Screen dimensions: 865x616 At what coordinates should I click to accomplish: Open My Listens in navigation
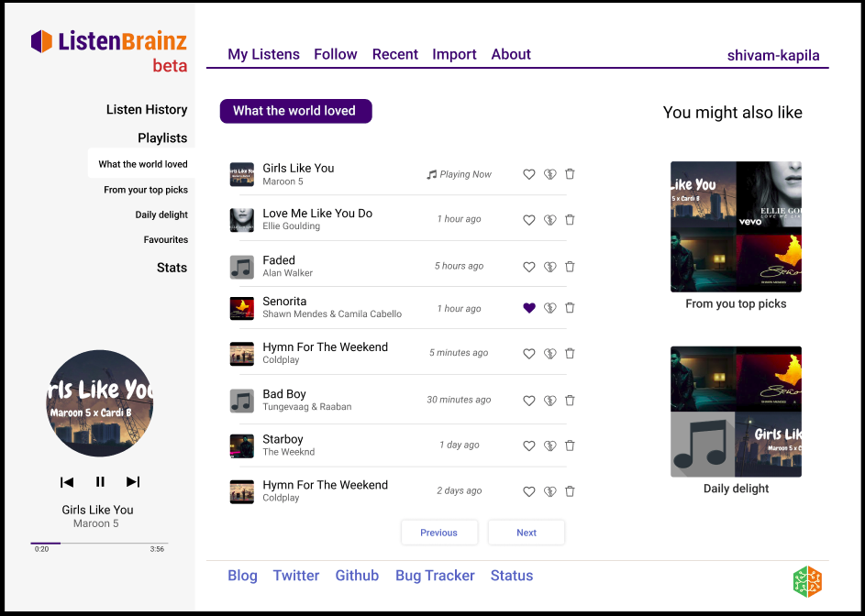pos(263,54)
